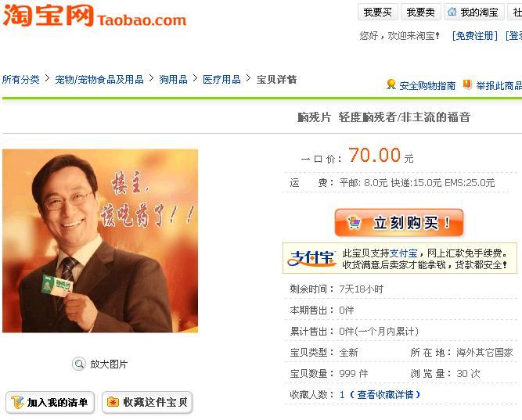Open the 狗用品 breadcrumb link

click(x=173, y=80)
